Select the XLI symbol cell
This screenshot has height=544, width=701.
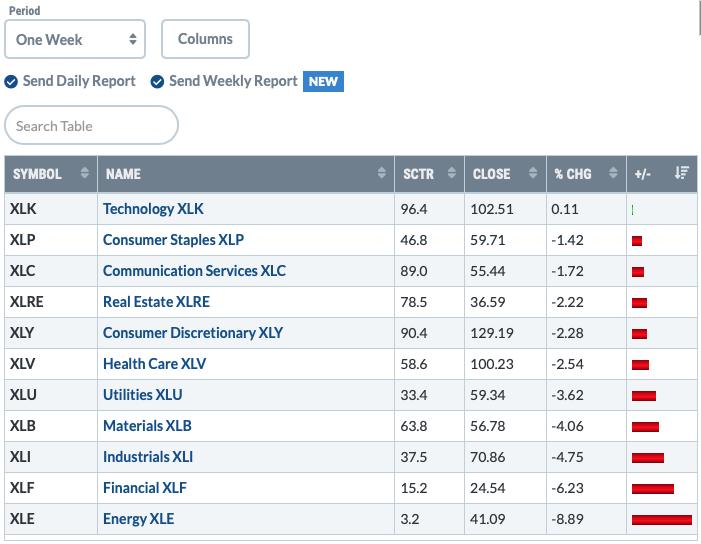point(51,457)
